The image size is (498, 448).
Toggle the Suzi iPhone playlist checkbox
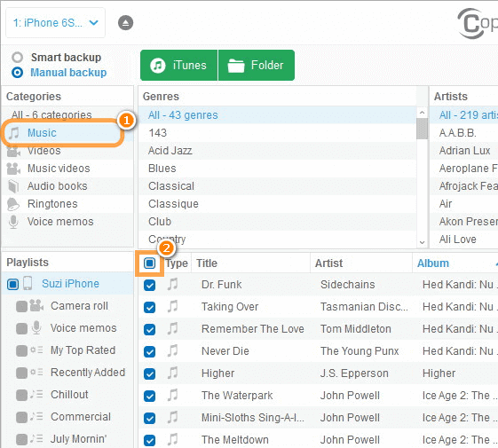click(12, 284)
